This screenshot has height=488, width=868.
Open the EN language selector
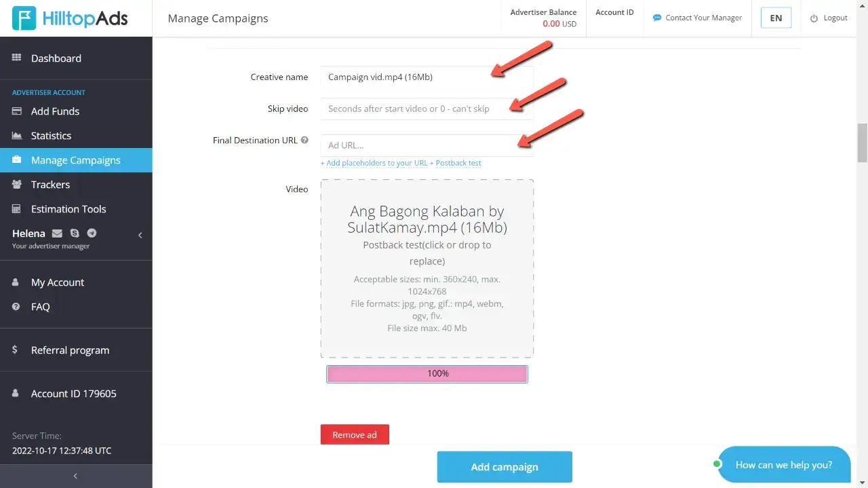click(x=776, y=18)
